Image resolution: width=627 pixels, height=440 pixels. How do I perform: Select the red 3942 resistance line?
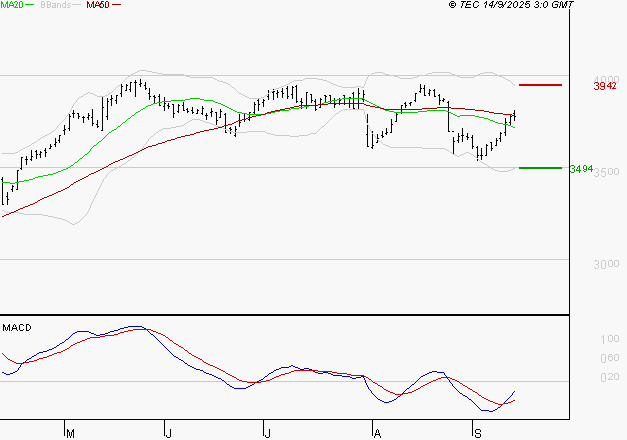click(x=541, y=86)
